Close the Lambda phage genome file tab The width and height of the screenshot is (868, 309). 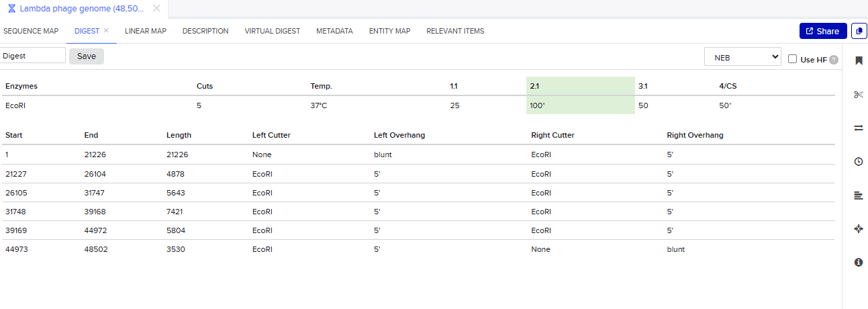(x=156, y=9)
